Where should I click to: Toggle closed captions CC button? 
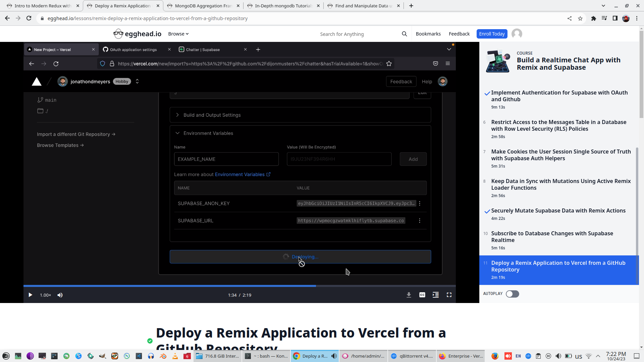pos(422,295)
